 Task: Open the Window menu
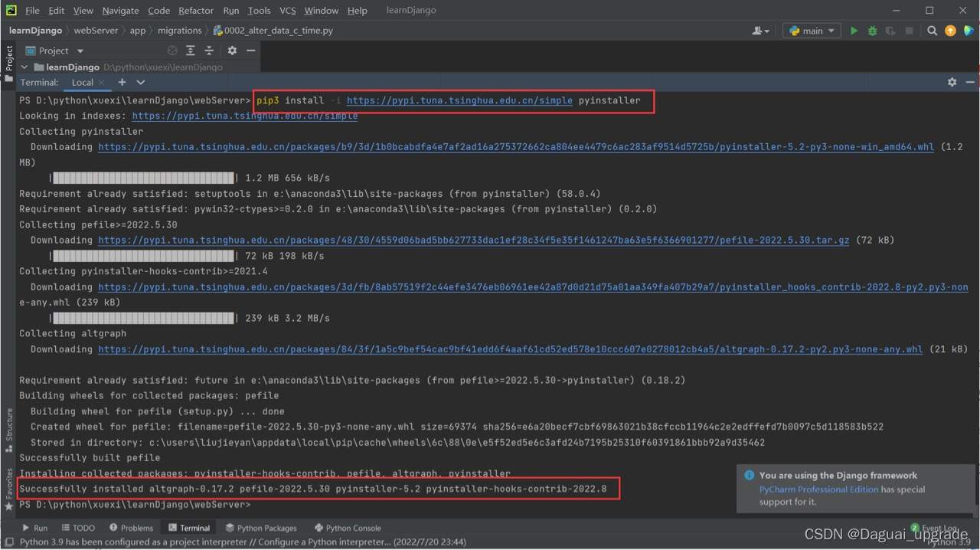click(321, 11)
